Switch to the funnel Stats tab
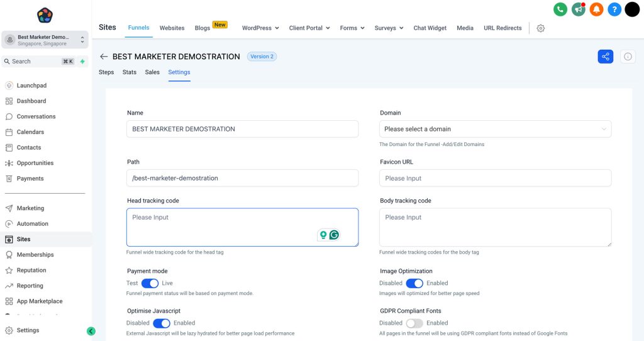The width and height of the screenshot is (644, 341). point(130,72)
